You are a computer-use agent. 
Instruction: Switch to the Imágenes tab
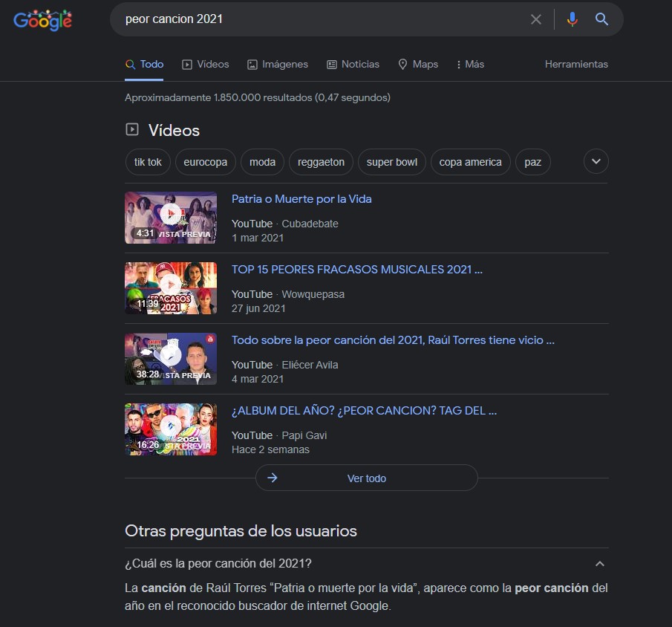(x=277, y=65)
